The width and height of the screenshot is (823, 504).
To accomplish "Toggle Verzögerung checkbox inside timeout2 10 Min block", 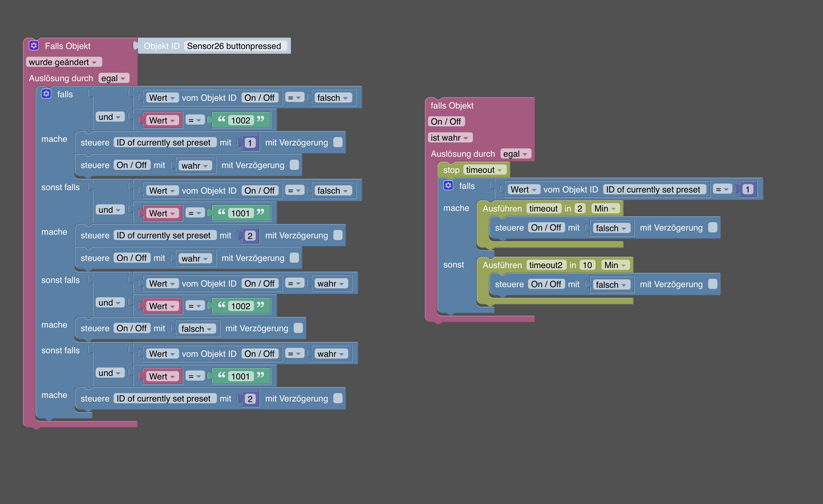I will click(x=712, y=284).
